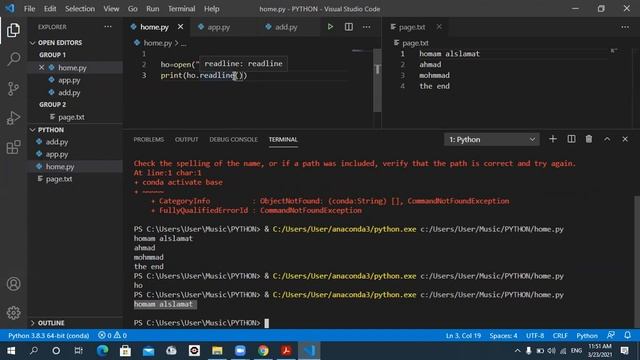640x360 pixels.
Task: Kill the terminal with trash icon
Action: [589, 139]
